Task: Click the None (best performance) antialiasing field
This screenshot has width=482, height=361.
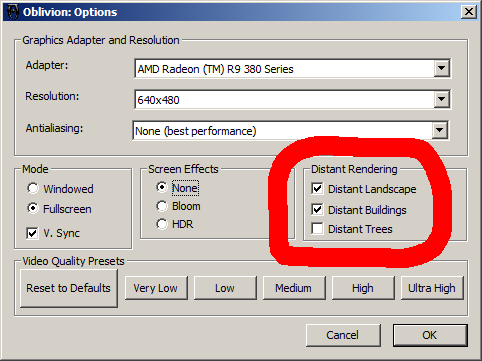Action: 290,130
